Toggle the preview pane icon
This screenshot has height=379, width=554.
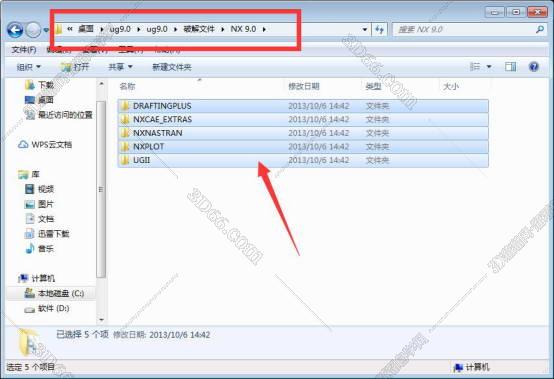click(x=510, y=66)
